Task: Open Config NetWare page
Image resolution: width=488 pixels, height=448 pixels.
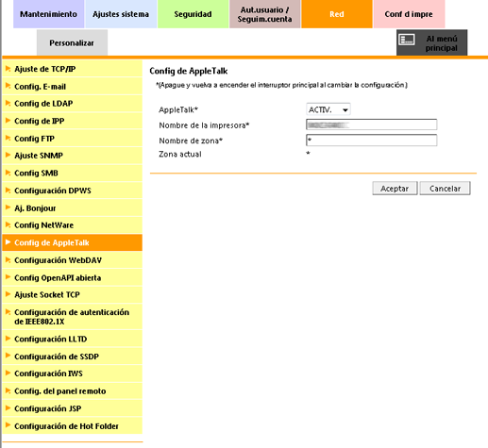Action: (x=72, y=225)
